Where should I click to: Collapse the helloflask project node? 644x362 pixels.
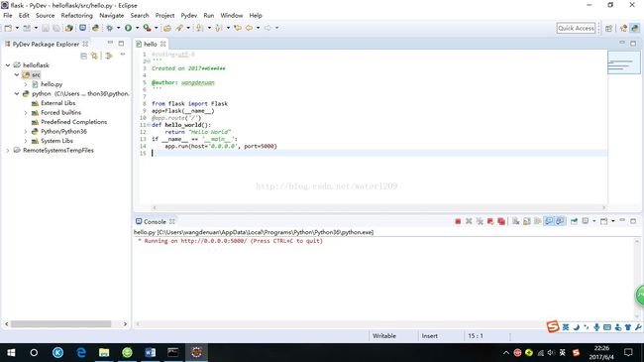8,65
